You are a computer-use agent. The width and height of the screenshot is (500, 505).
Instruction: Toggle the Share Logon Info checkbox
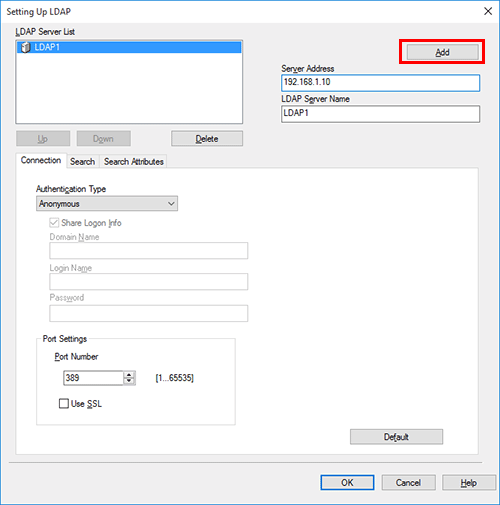point(54,223)
